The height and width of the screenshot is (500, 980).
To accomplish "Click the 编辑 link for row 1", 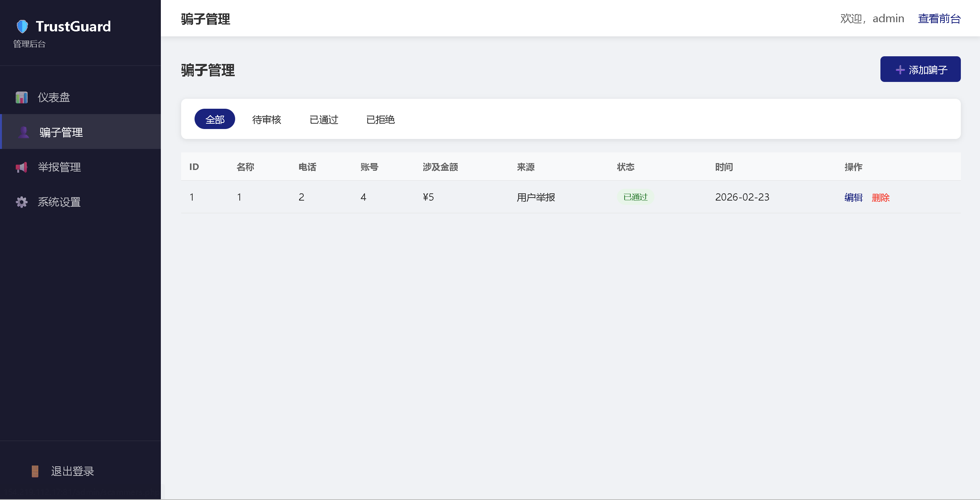I will point(853,198).
